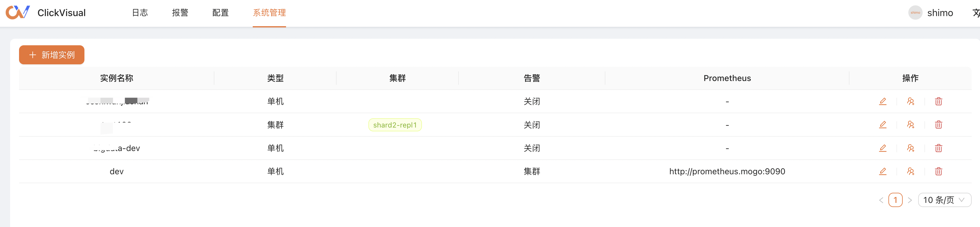
Task: Open the 10 条/页 page size dropdown
Action: [944, 200]
